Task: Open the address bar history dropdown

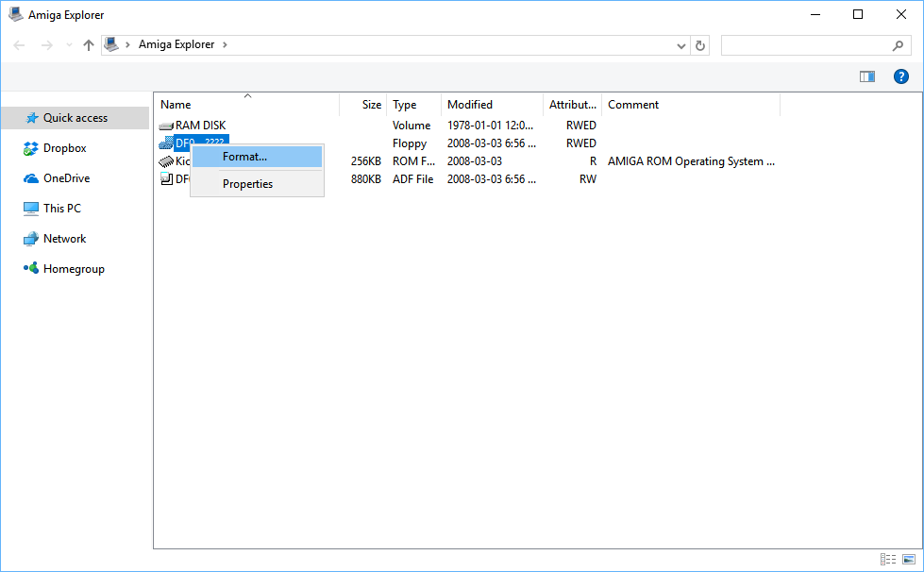Action: tap(681, 46)
